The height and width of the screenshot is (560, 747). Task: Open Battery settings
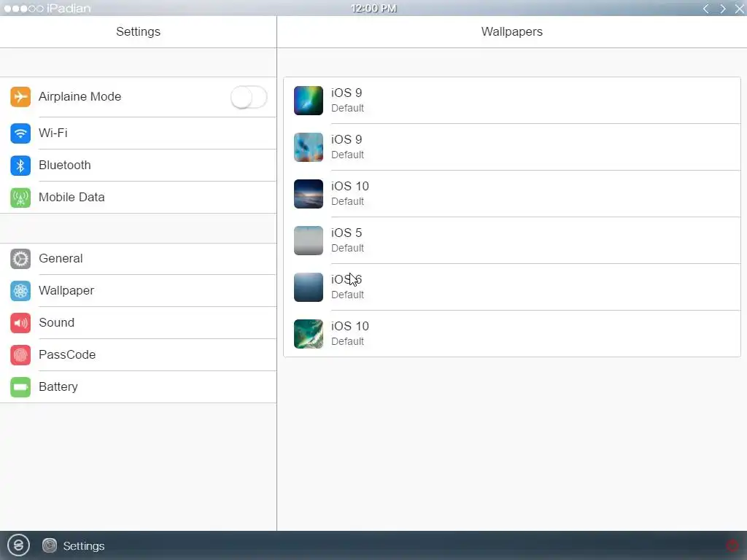click(x=138, y=386)
